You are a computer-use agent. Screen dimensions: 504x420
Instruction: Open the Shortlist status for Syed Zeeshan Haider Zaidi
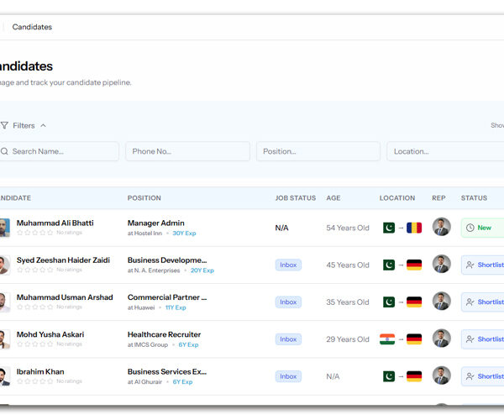click(484, 265)
